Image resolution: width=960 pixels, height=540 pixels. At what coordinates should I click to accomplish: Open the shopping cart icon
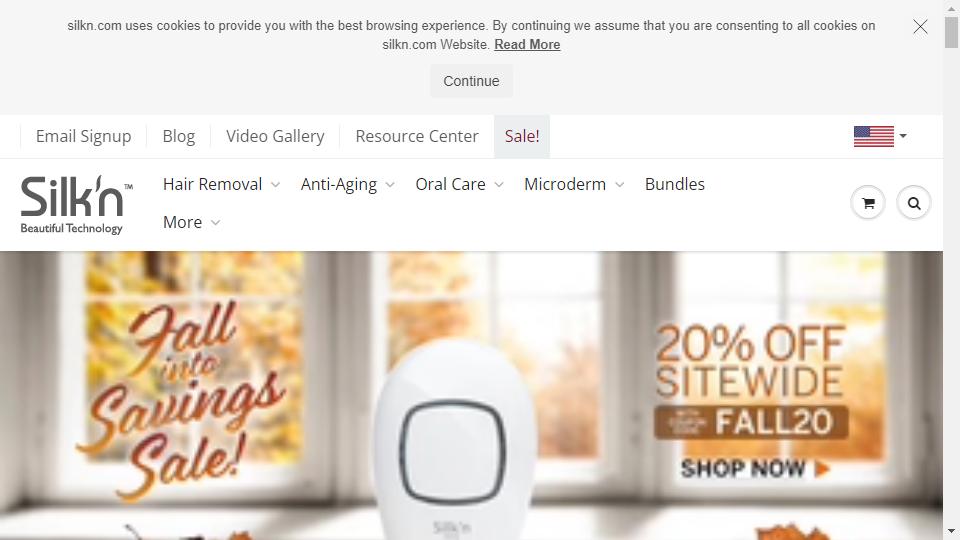click(x=868, y=203)
